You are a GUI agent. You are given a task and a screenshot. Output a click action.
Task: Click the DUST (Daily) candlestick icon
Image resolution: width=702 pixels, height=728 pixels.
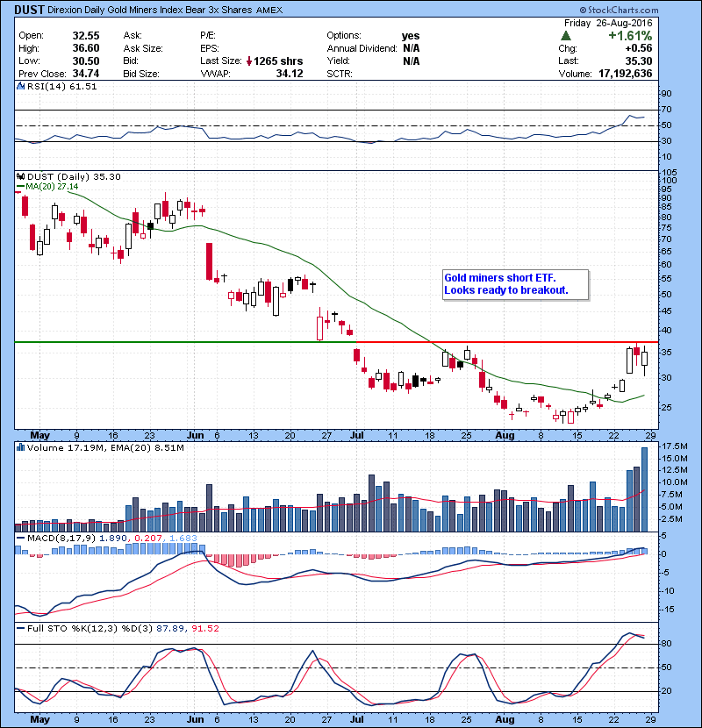20,176
